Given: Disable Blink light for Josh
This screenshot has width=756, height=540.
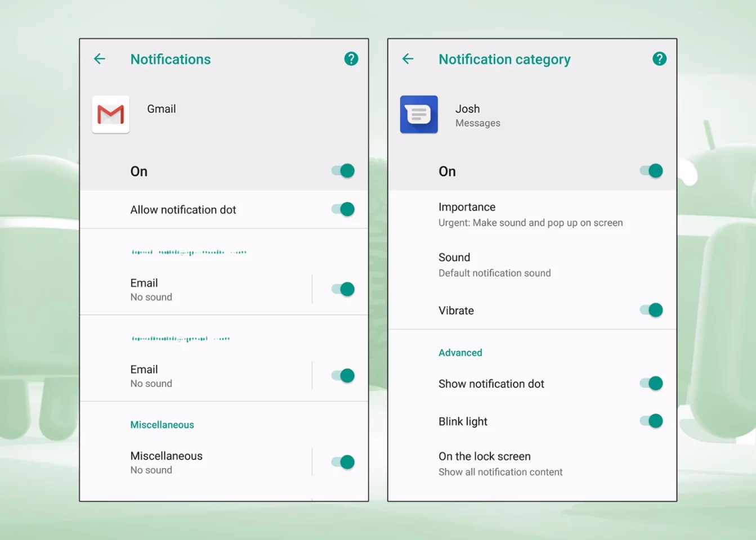Looking at the screenshot, I should 651,421.
